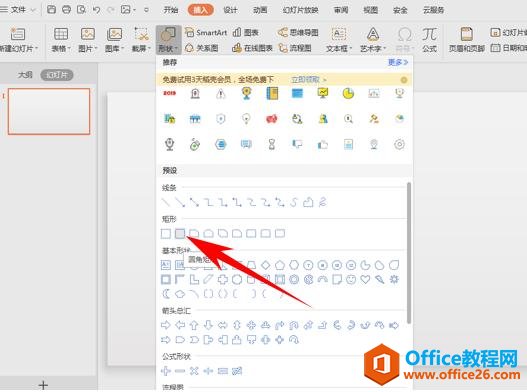Collapse the 形状 shapes dropdown
The image size is (527, 392).
point(168,40)
